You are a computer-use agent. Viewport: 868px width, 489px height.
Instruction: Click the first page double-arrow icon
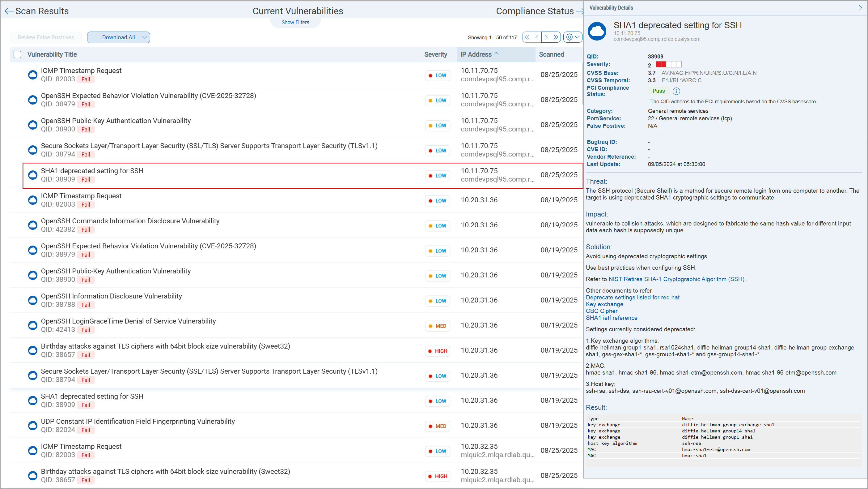pyautogui.click(x=527, y=37)
